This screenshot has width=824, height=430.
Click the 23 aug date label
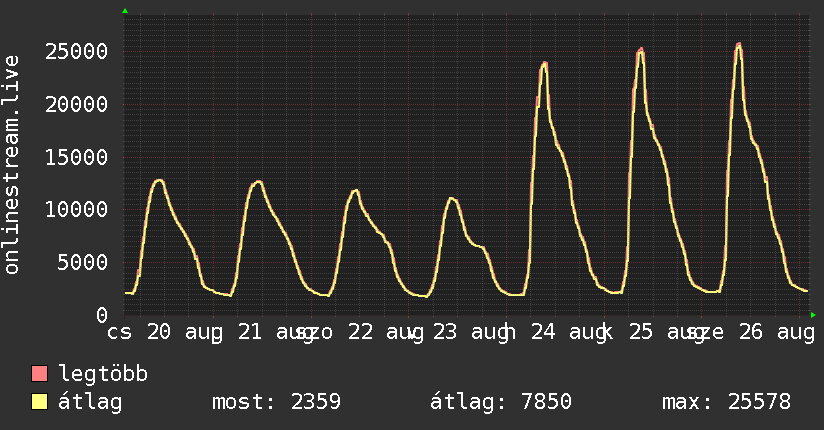click(x=473, y=333)
